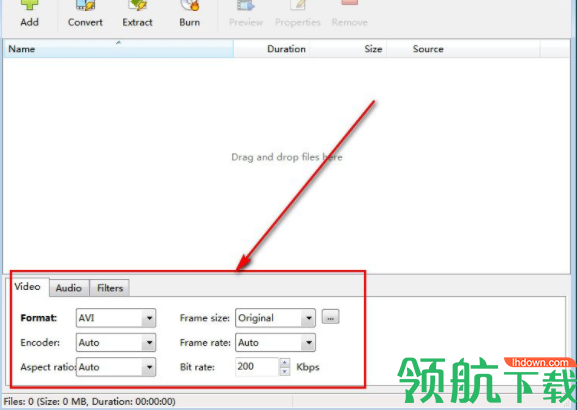Open Frame size dropdown showing Original
Image resolution: width=577 pixels, height=410 pixels.
[275, 318]
